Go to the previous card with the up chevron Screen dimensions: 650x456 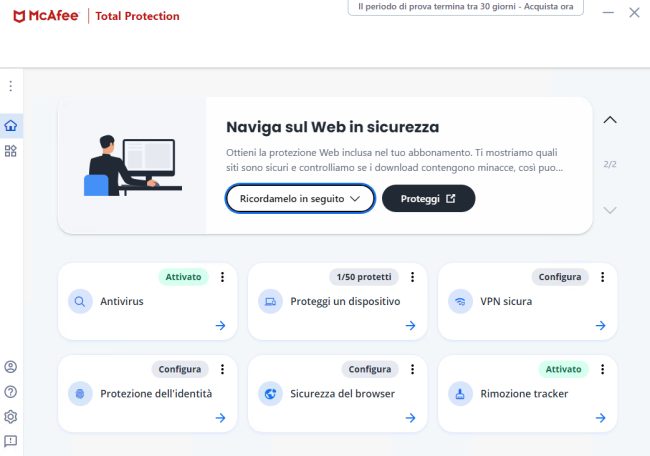pos(610,120)
